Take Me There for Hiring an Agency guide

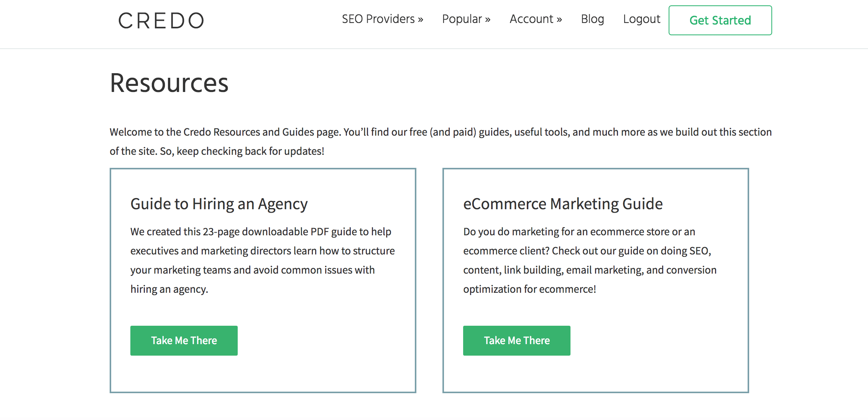point(184,341)
